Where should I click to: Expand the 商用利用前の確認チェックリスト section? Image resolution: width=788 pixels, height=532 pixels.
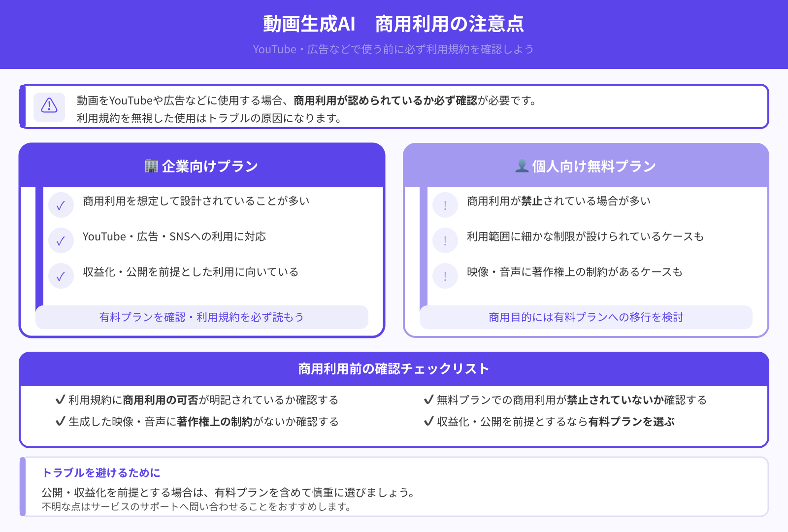tap(393, 368)
